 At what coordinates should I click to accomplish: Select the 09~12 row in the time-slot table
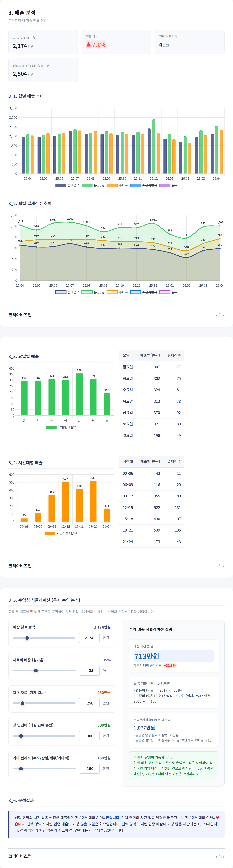click(x=152, y=496)
